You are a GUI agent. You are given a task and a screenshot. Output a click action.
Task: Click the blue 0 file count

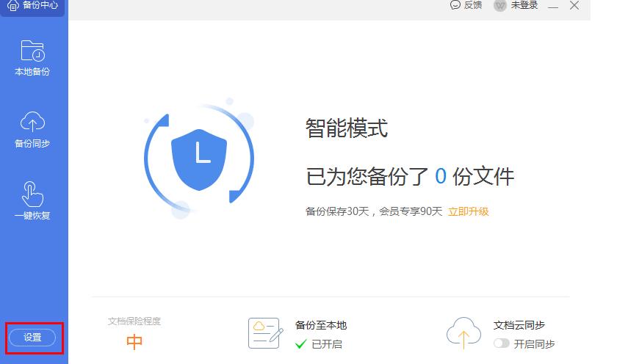tap(440, 177)
